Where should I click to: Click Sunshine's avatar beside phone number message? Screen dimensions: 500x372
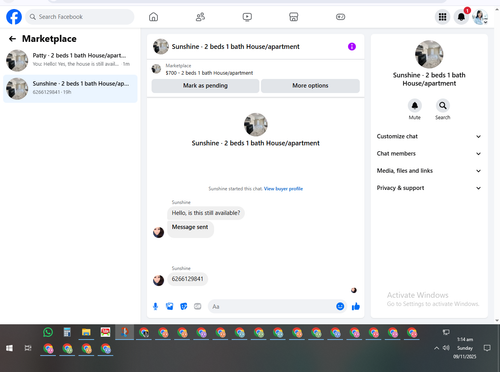click(158, 280)
